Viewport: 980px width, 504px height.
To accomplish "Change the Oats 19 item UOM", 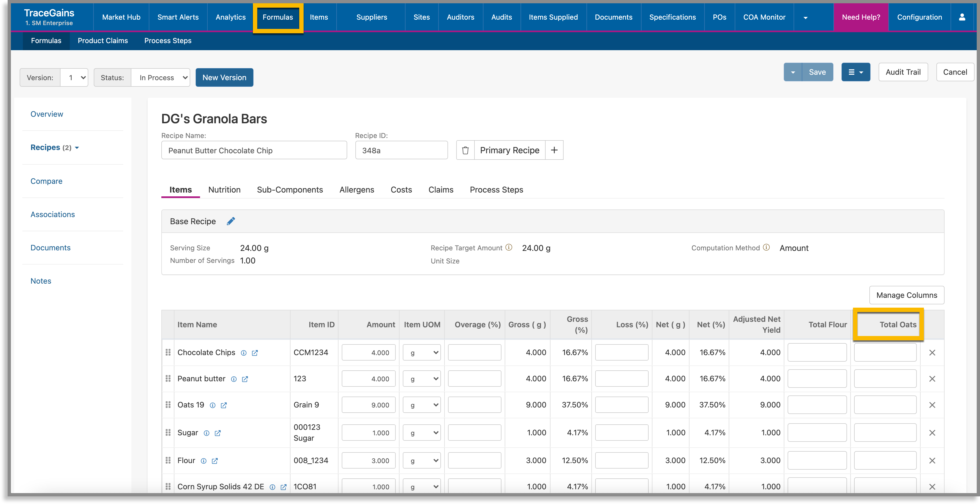I will [x=422, y=405].
